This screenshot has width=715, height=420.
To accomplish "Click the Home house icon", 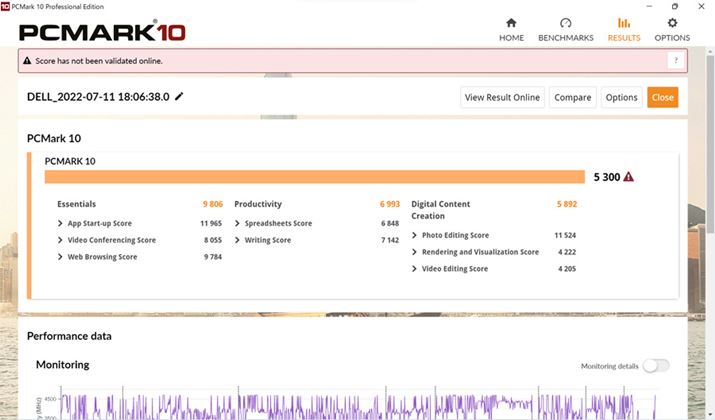I will click(x=511, y=23).
